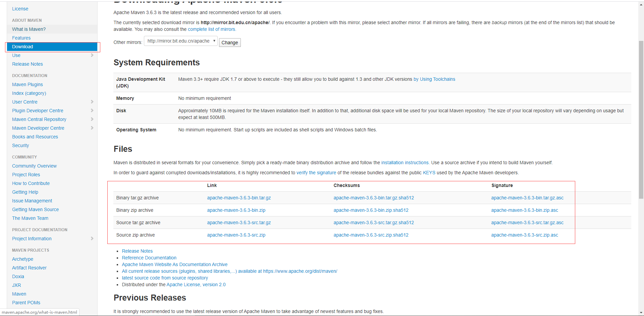Download apache-maven-3.6.3-bin.tar.gz

point(239,198)
